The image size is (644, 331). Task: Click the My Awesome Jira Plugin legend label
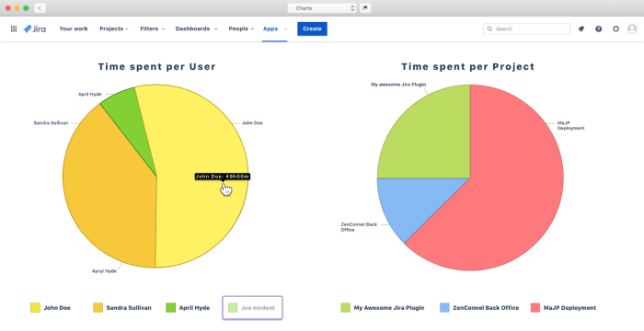tap(389, 308)
